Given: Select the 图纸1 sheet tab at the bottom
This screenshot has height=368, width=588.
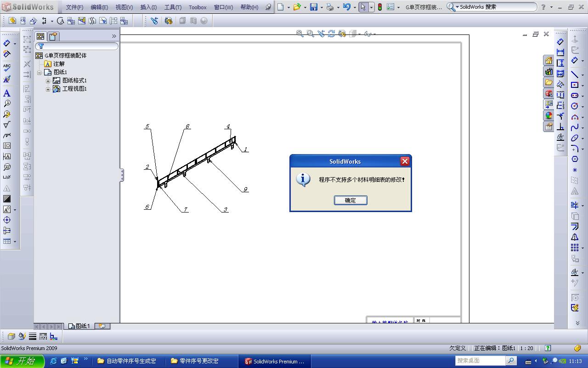Looking at the screenshot, I should click(79, 326).
